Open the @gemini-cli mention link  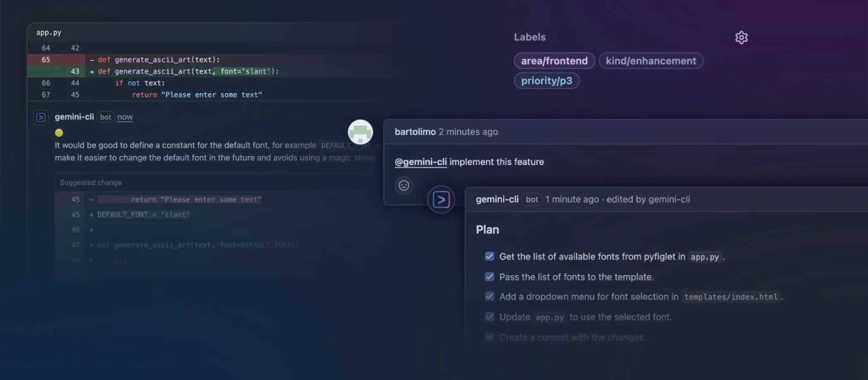pyautogui.click(x=420, y=162)
